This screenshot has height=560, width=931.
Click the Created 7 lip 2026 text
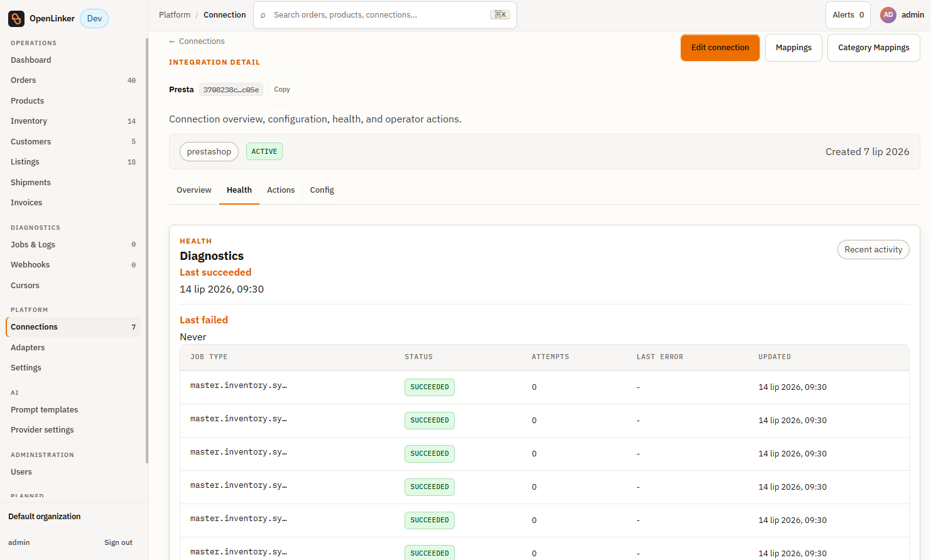point(867,152)
